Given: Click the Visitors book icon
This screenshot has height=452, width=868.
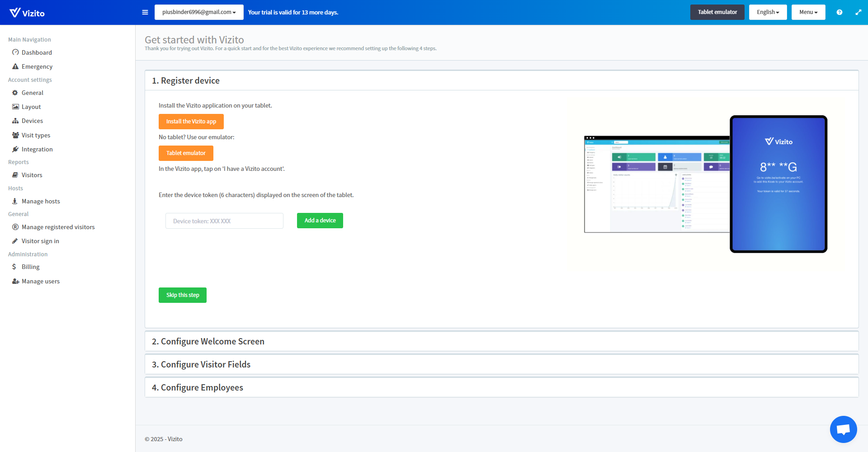Looking at the screenshot, I should [15, 175].
